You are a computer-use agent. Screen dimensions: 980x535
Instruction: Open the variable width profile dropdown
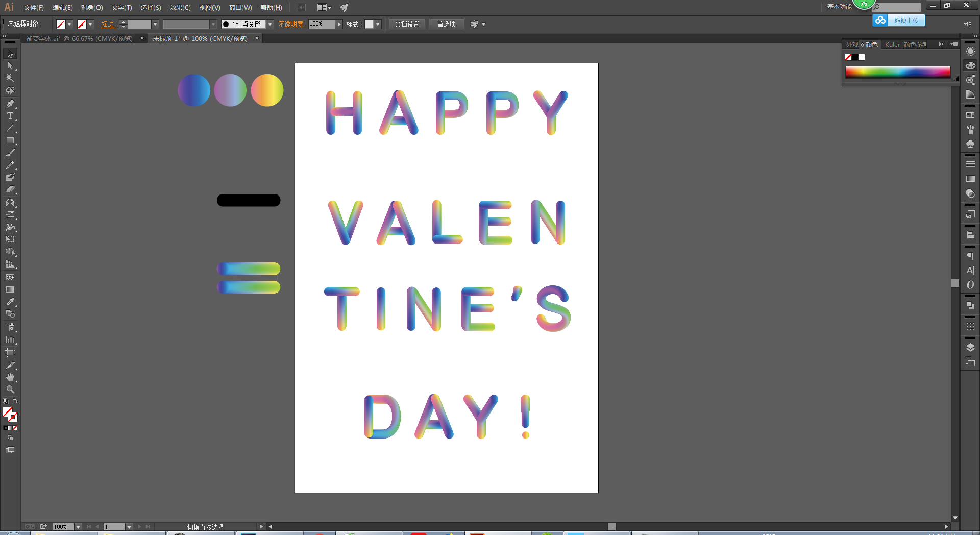(213, 25)
